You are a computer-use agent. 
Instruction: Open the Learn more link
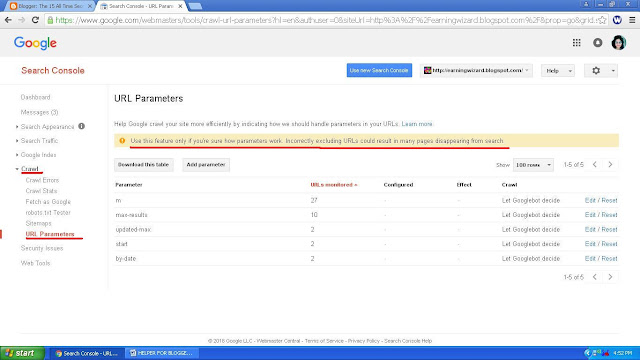pyautogui.click(x=417, y=124)
